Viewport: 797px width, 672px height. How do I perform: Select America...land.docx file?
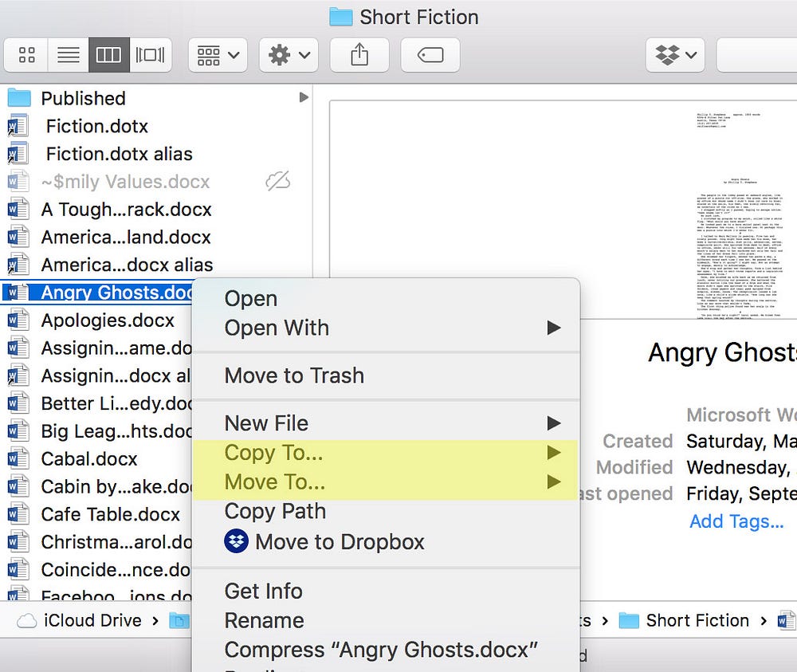pos(155,237)
